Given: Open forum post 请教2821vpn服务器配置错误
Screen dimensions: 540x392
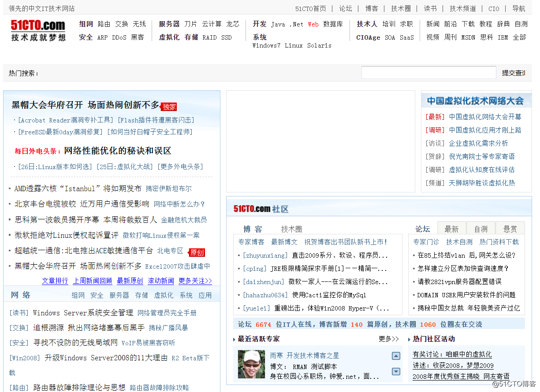Looking at the screenshot, I should (459, 281).
